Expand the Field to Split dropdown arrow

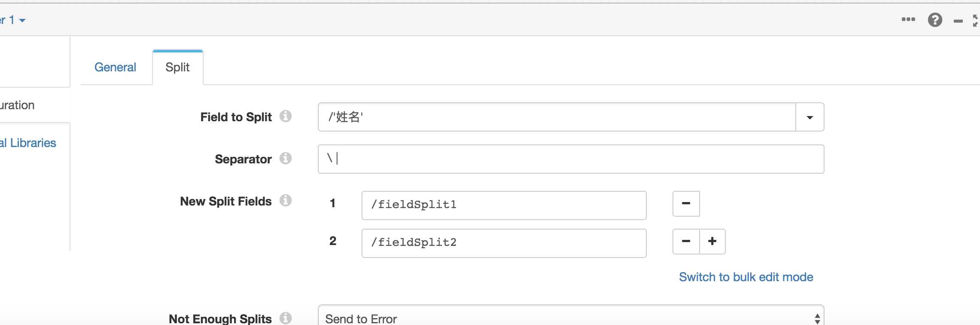[x=810, y=117]
